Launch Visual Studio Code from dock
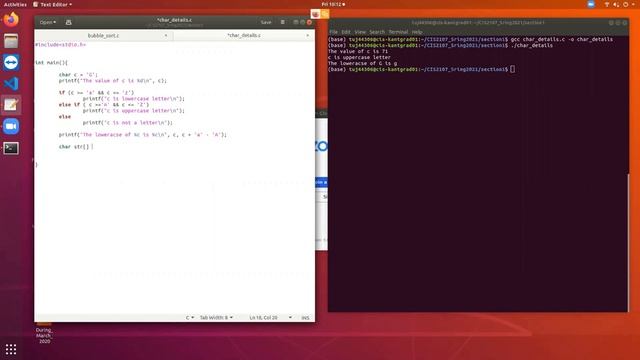 [x=11, y=84]
